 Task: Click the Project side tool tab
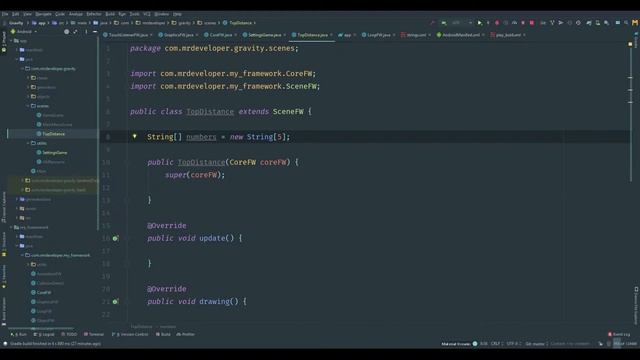coord(4,42)
